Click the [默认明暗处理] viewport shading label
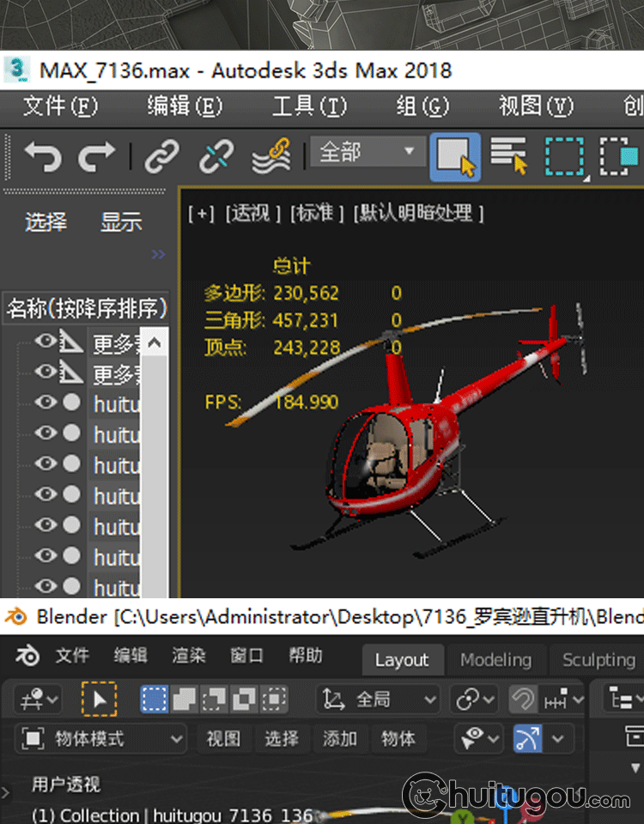644x824 pixels. click(420, 213)
